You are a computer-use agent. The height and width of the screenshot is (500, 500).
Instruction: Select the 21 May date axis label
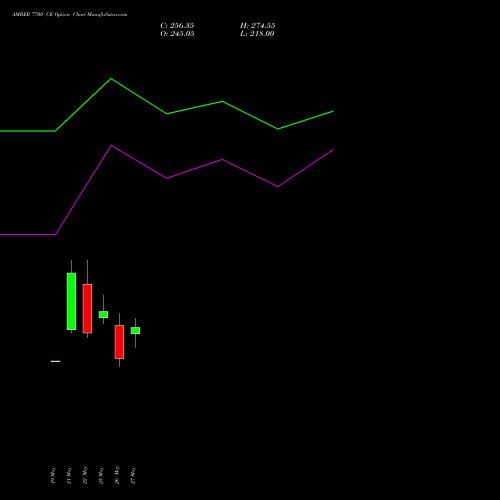69,475
